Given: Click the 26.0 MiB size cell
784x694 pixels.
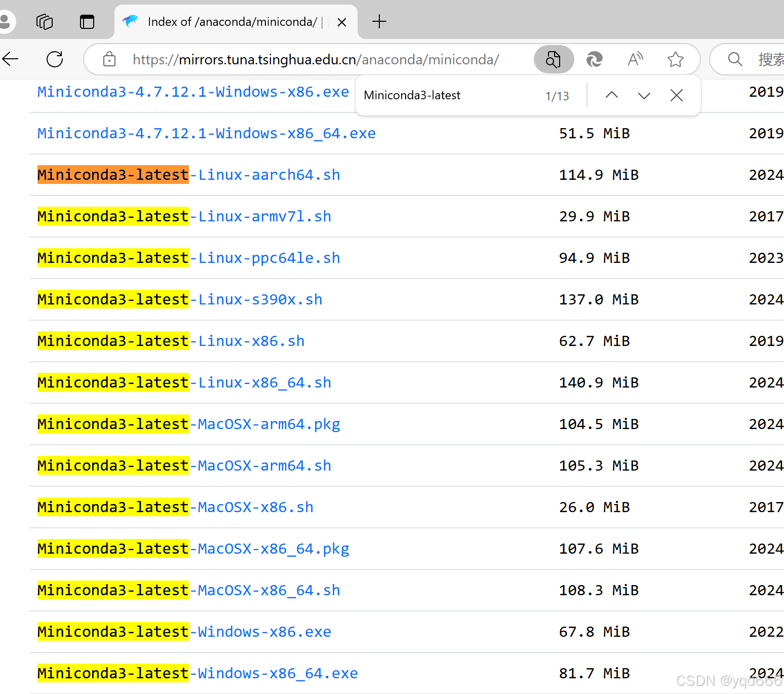Looking at the screenshot, I should pos(595,507).
